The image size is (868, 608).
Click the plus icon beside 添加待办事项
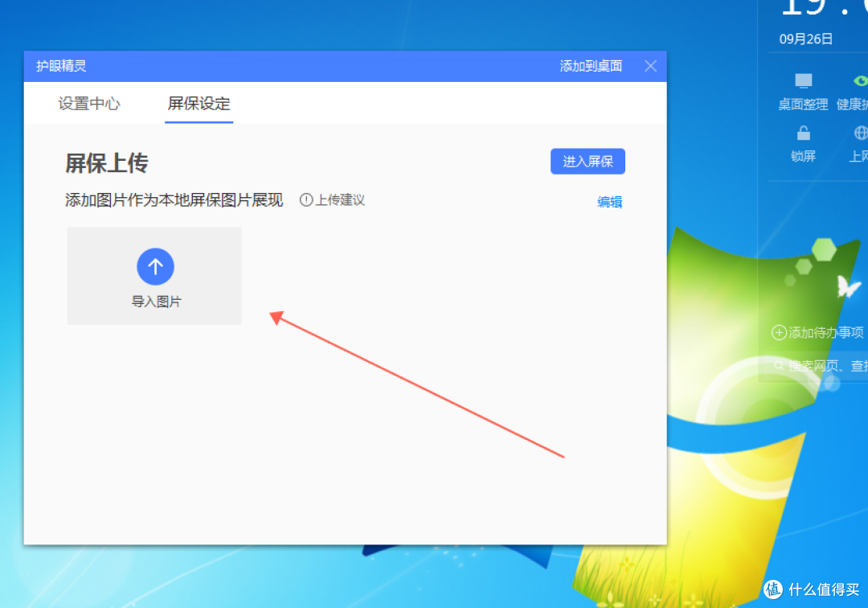tap(779, 332)
